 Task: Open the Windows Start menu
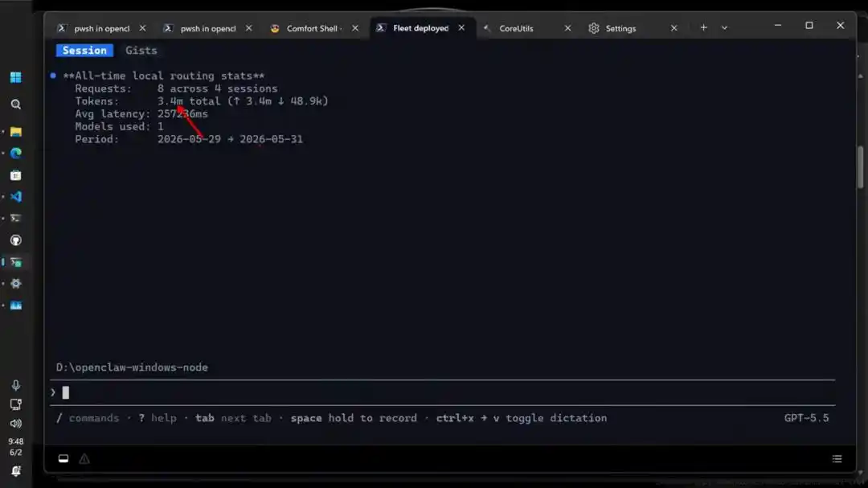tap(15, 77)
